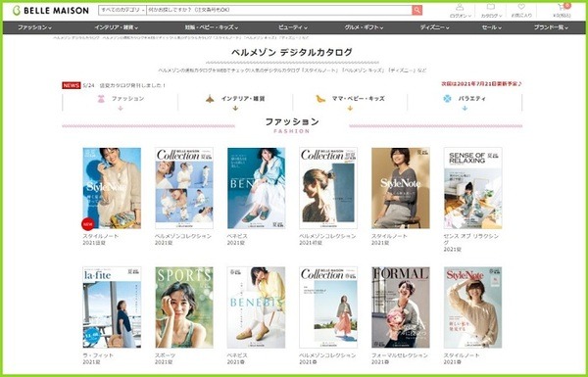Jump to ママ・ベビー・キッズ section anchor label
588x377 pixels.
(x=358, y=99)
